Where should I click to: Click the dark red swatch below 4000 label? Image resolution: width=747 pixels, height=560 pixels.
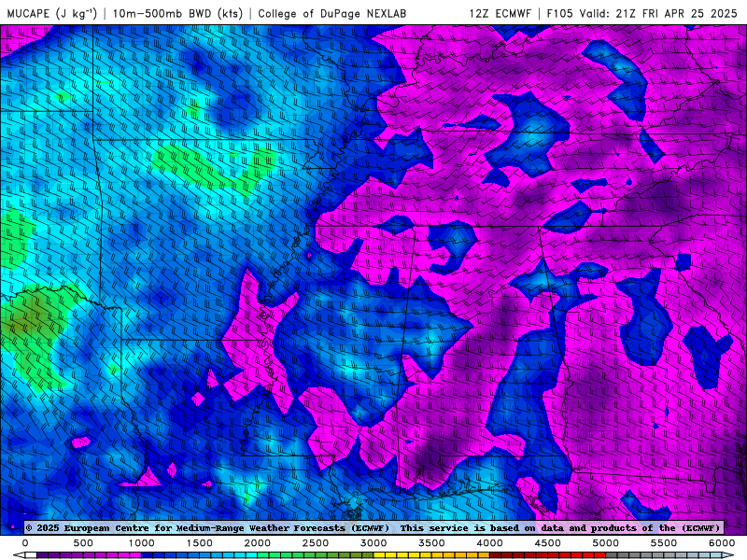pos(496,555)
